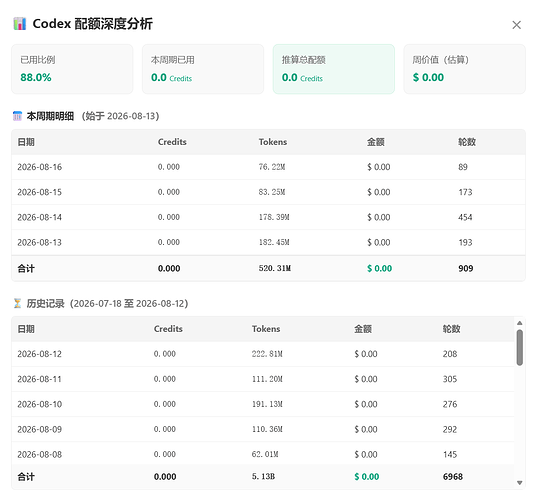Click the rounds value 89
Screen dimensions: 533x500
(x=463, y=167)
